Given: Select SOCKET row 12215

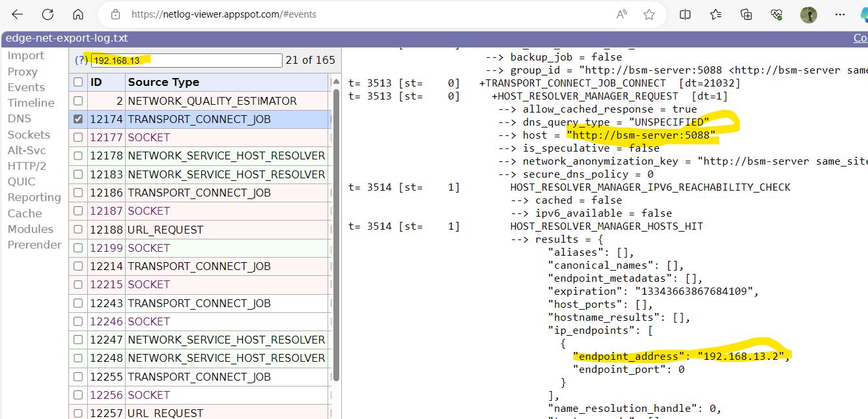Looking at the screenshot, I should (200, 284).
